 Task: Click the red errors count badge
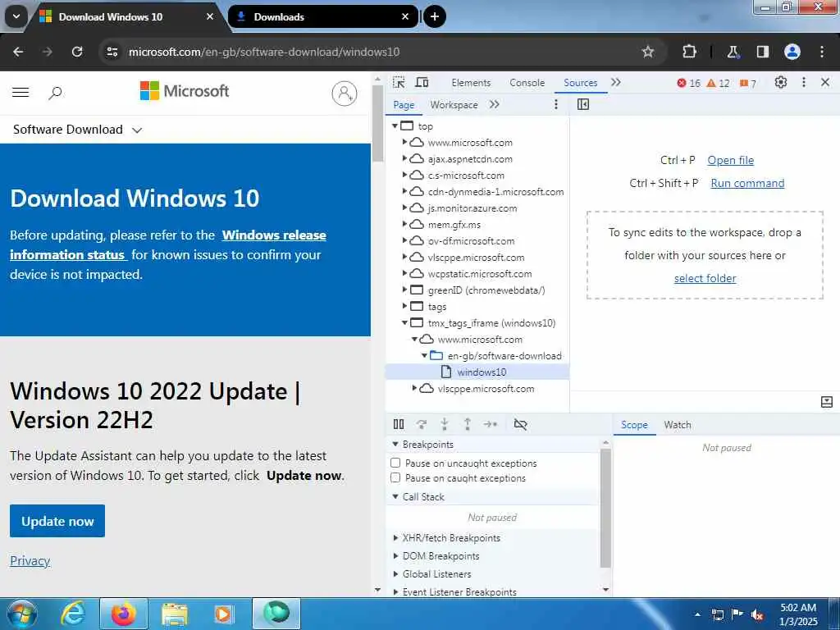(x=688, y=83)
